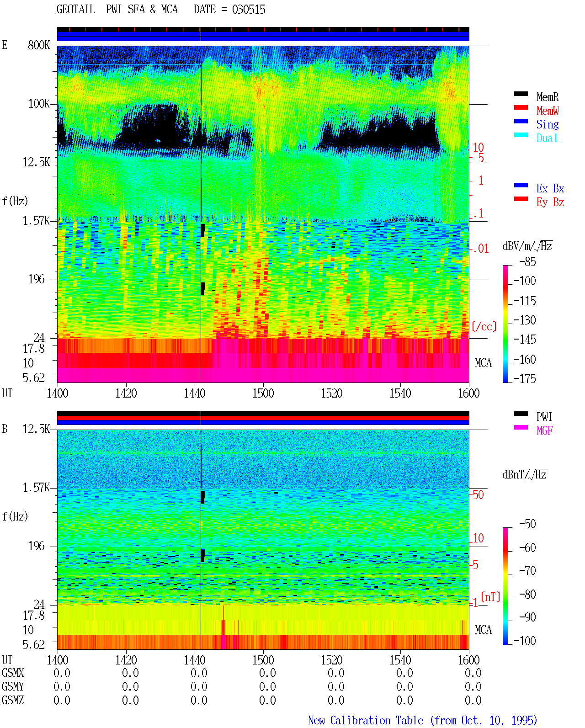585x728 pixels.
Task: Click the 100K frequency label on E panel
Action: [39, 104]
